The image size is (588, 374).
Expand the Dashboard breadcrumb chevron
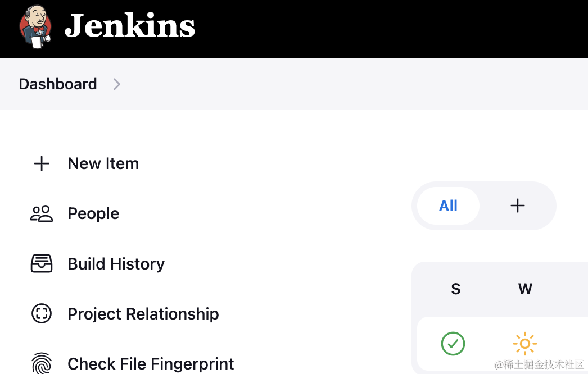116,84
